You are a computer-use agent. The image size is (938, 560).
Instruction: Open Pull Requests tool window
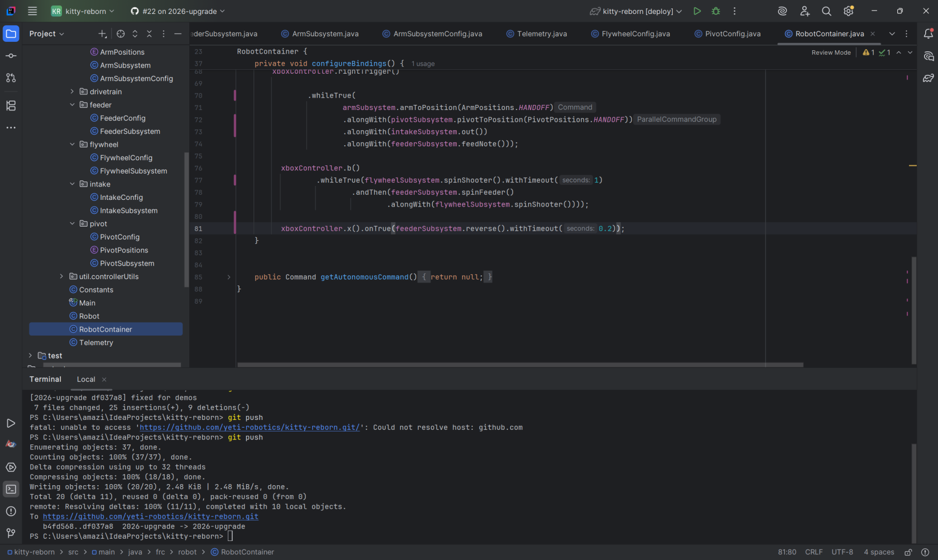[x=11, y=78]
